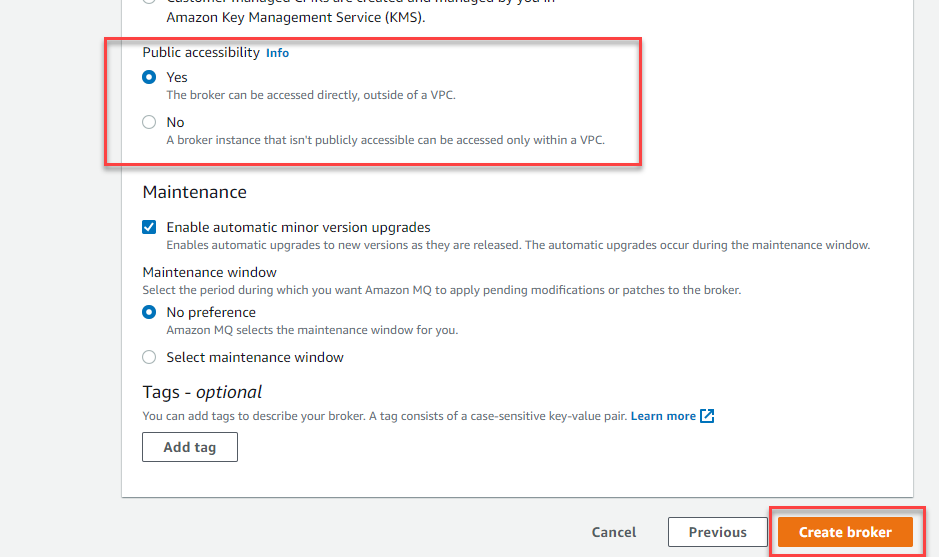Select "Yes" for public accessibility
Image resolution: width=939 pixels, height=557 pixels.
pos(149,77)
